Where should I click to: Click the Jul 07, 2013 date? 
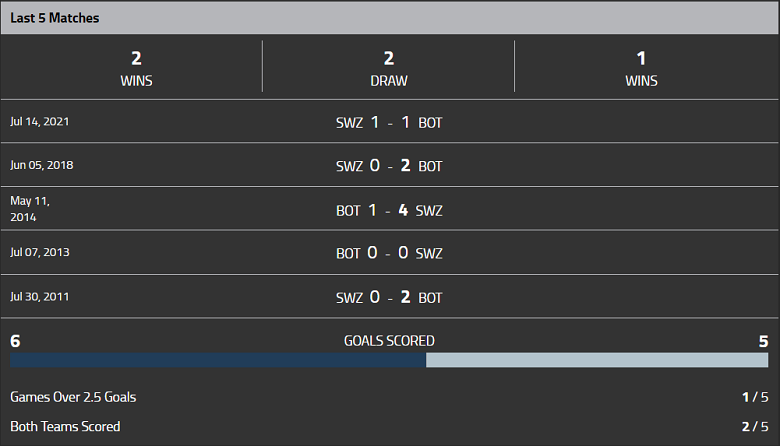coord(40,253)
